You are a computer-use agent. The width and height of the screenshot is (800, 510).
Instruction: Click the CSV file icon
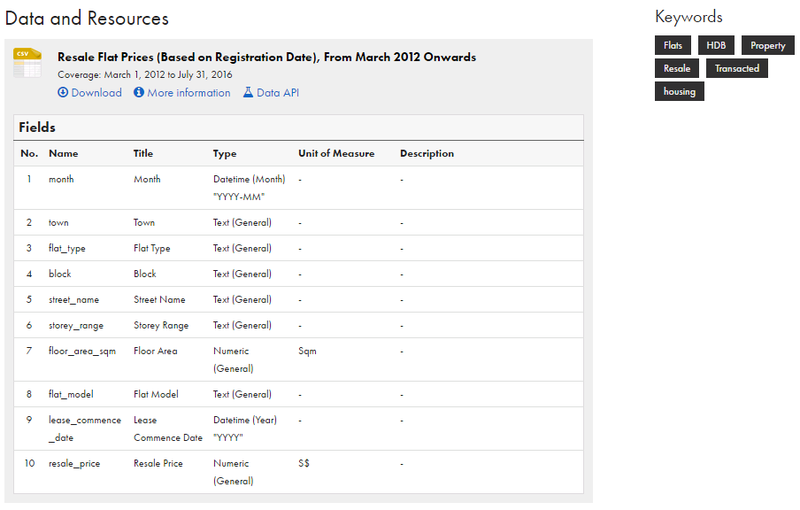coord(28,63)
